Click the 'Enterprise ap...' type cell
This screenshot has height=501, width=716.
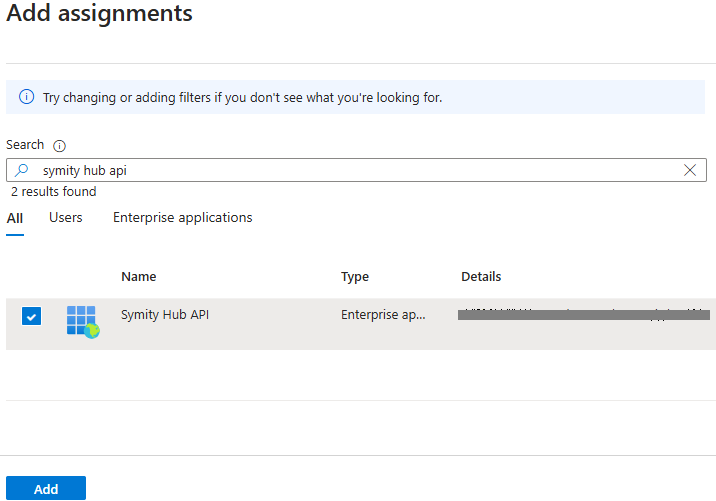coord(383,315)
